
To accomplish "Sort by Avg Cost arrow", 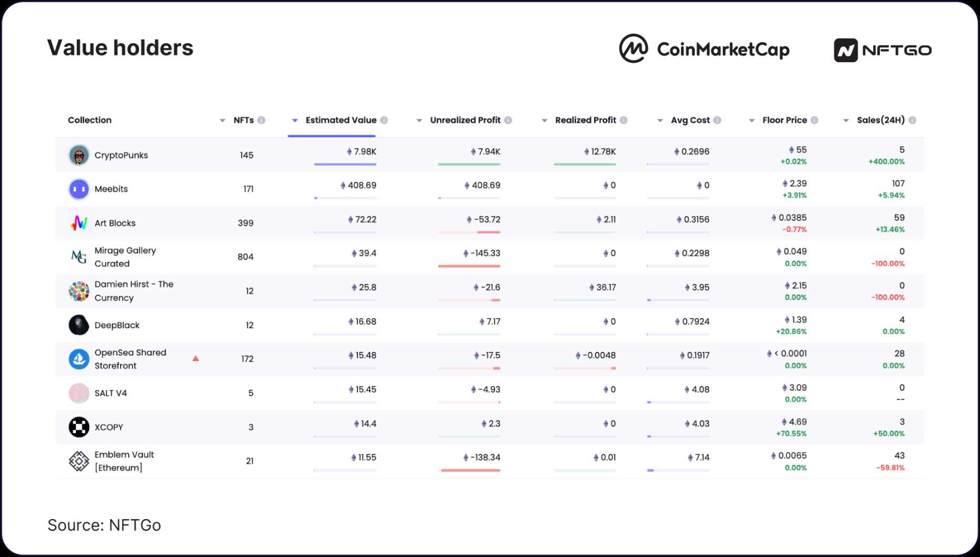I will [x=660, y=121].
